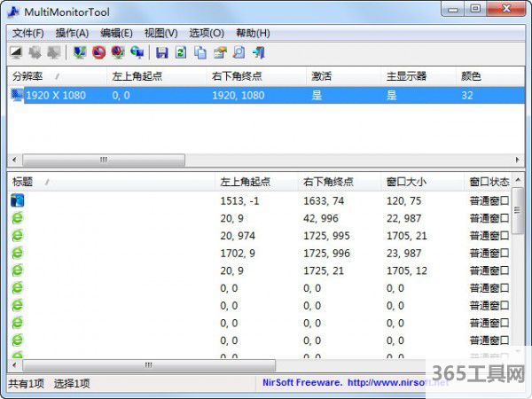Click the green refresh toolbar icon
The width and height of the screenshot is (532, 399).
180,52
